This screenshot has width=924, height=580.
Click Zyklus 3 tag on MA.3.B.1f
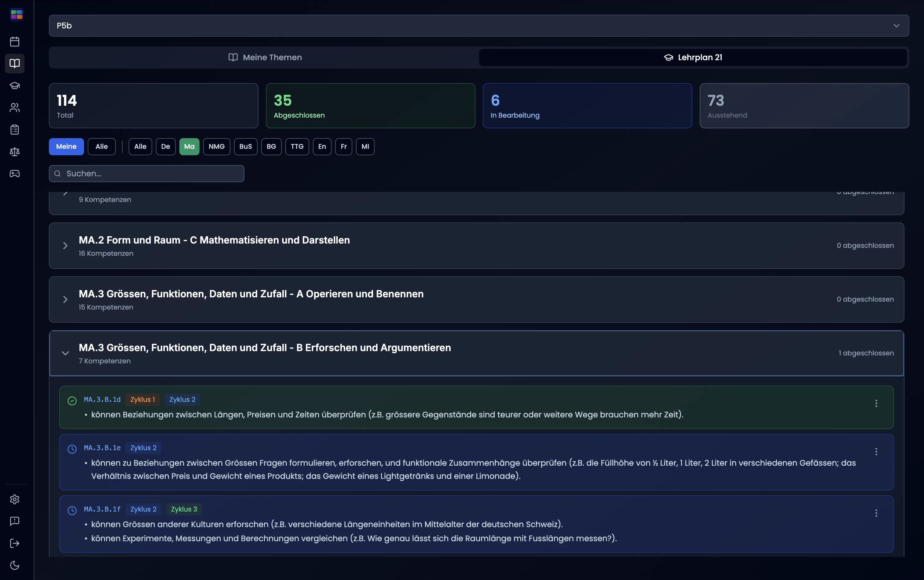click(184, 509)
